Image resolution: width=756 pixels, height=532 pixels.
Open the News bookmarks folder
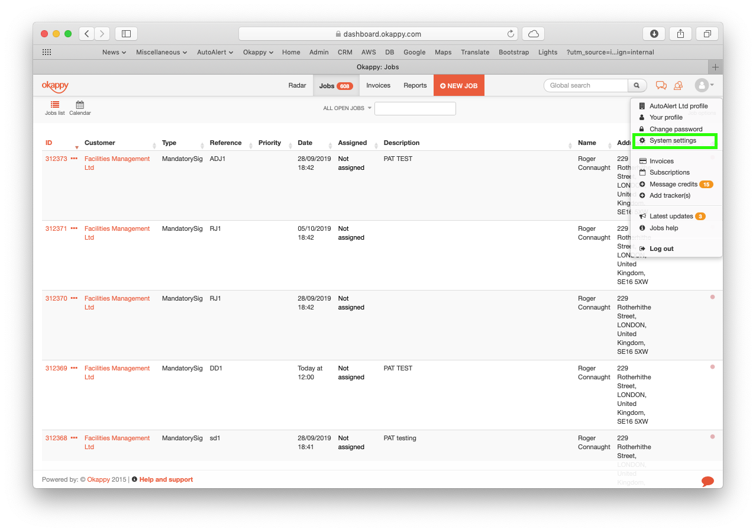point(114,52)
